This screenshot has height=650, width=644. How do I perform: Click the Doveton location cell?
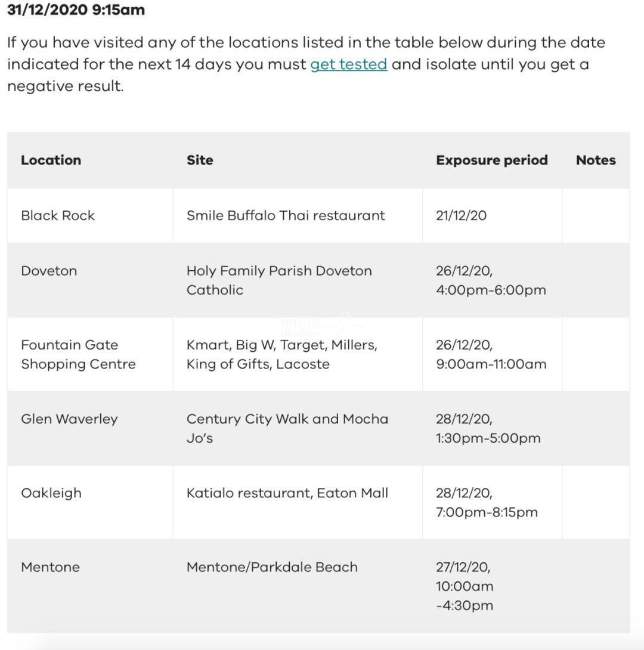pyautogui.click(x=49, y=271)
